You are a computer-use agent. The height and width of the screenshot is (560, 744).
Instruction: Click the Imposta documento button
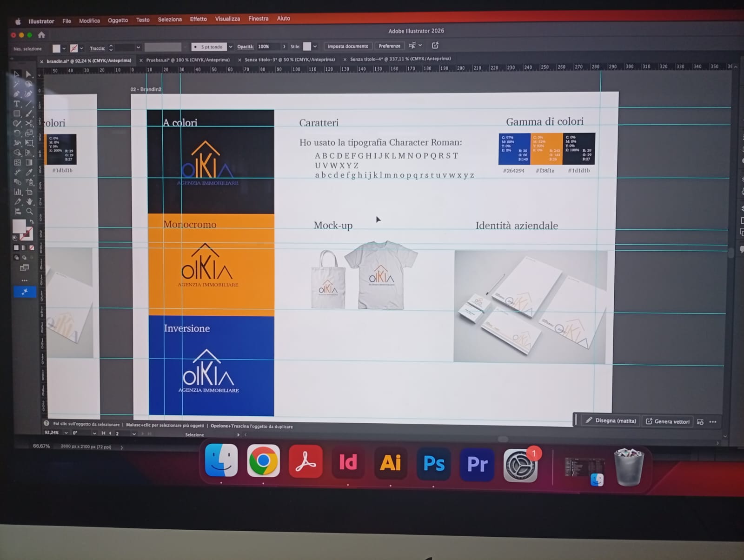pos(348,46)
